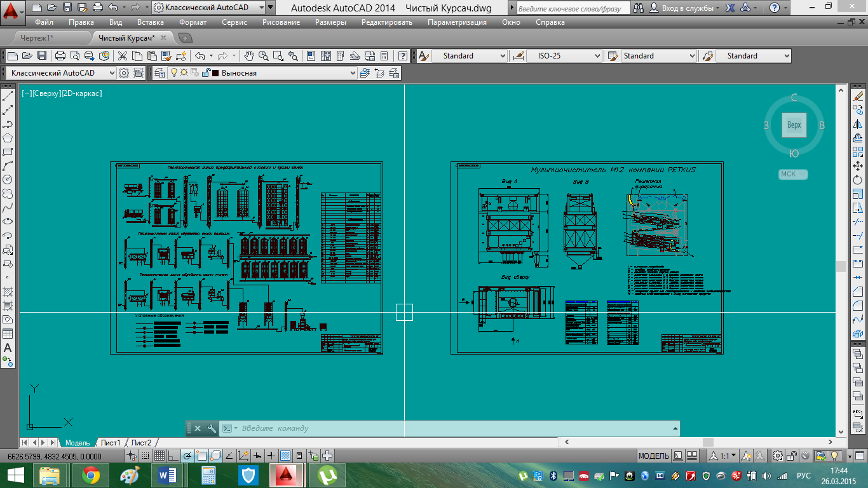Open the Standard multileader style dropdown
This screenshot has width=868, height=488.
[754, 56]
